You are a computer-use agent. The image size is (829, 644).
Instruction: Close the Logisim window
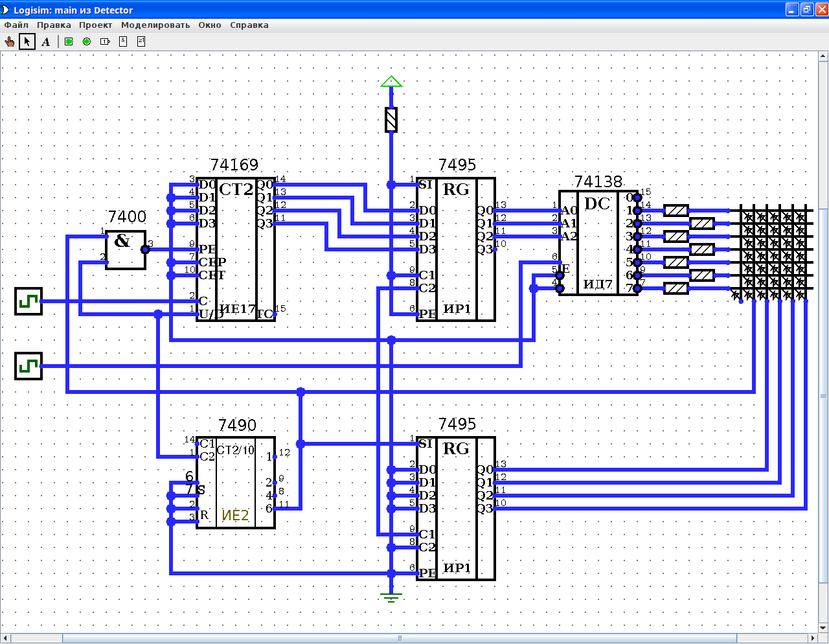point(821,9)
